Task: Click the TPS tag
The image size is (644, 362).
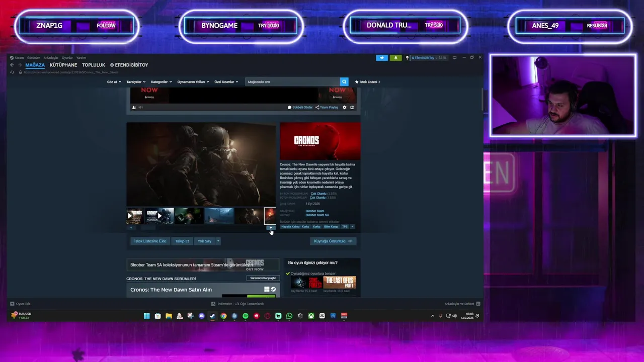Action: (x=345, y=227)
